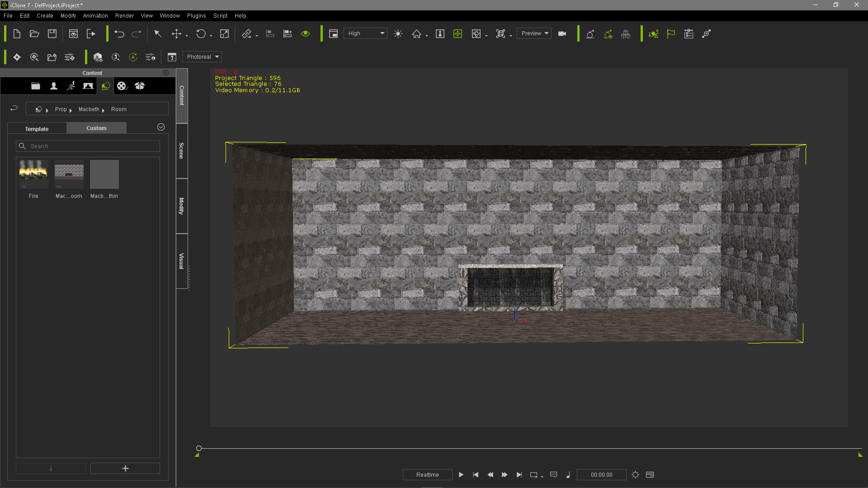This screenshot has height=488, width=868.
Task: Click the Home camera view icon
Action: [x=416, y=34]
